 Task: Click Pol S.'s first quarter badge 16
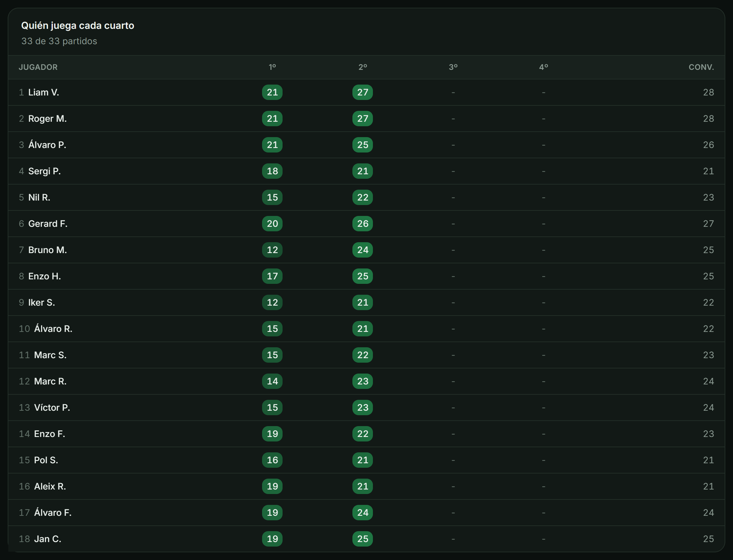pyautogui.click(x=272, y=460)
